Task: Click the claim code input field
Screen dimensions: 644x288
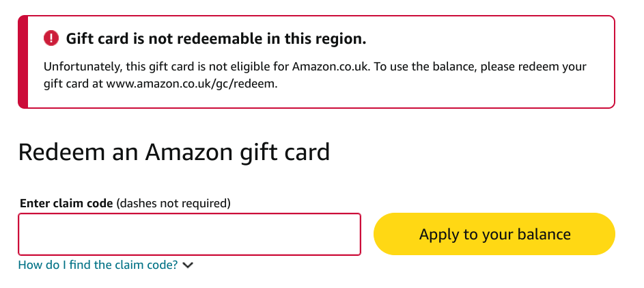Action: [x=189, y=235]
